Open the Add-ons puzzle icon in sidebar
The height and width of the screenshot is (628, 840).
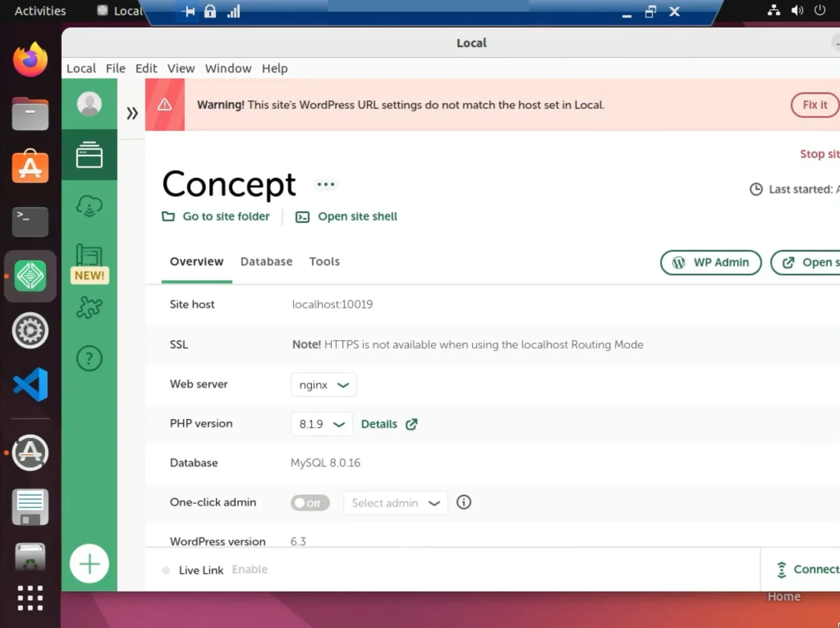tap(89, 307)
